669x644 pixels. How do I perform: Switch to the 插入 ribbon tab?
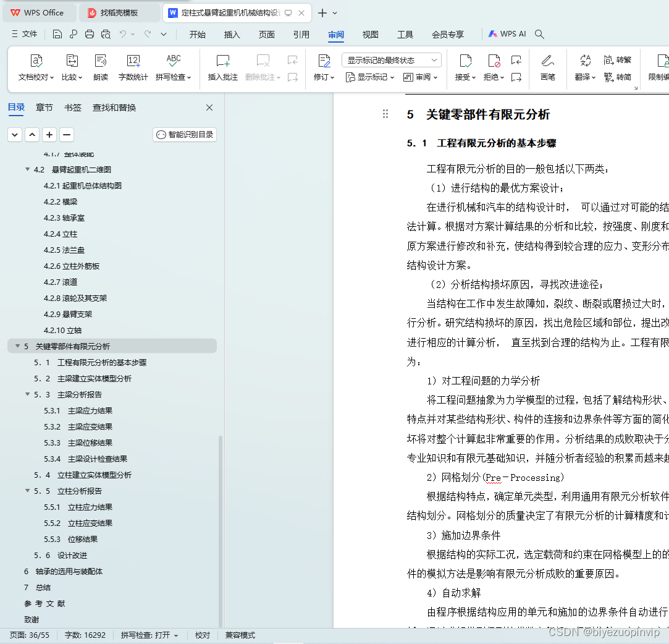[232, 35]
